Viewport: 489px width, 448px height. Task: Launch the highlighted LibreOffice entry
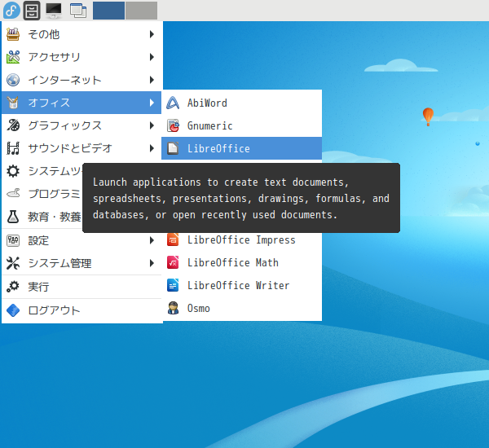242,148
